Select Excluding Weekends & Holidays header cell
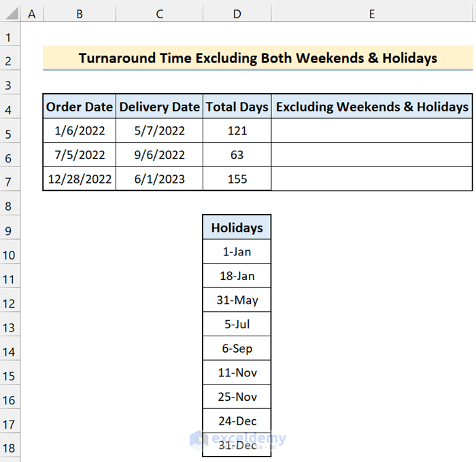This screenshot has width=476, height=462. 372,106
